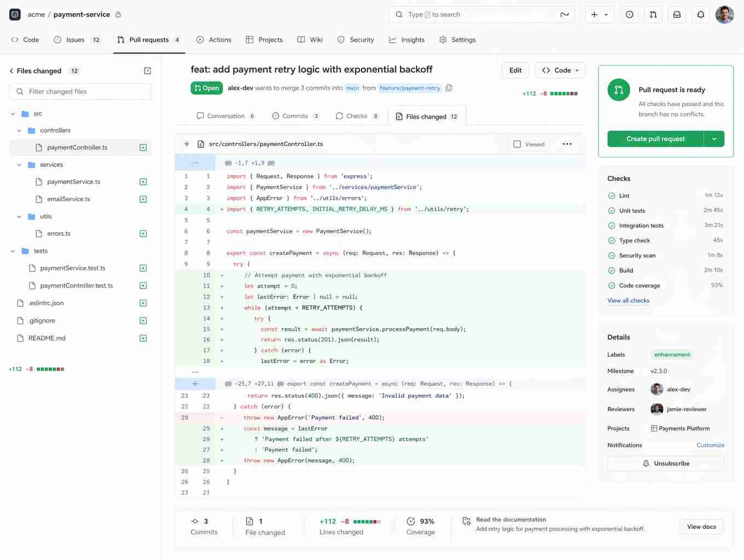Switch to the Commits tab
Screen dimensions: 744x560
click(x=295, y=116)
